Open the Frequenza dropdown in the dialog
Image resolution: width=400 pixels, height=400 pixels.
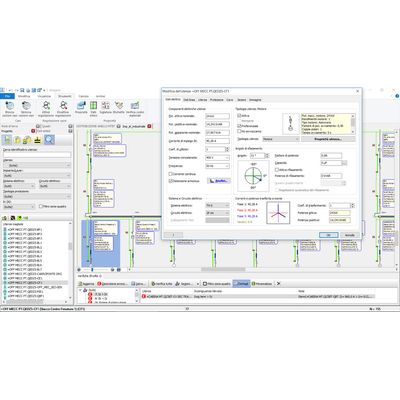tap(217, 166)
